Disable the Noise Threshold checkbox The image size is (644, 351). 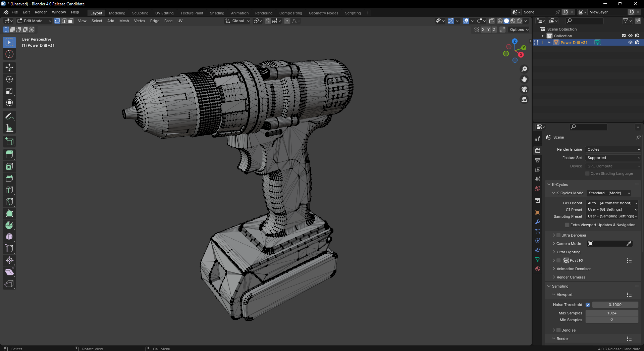coord(588,305)
